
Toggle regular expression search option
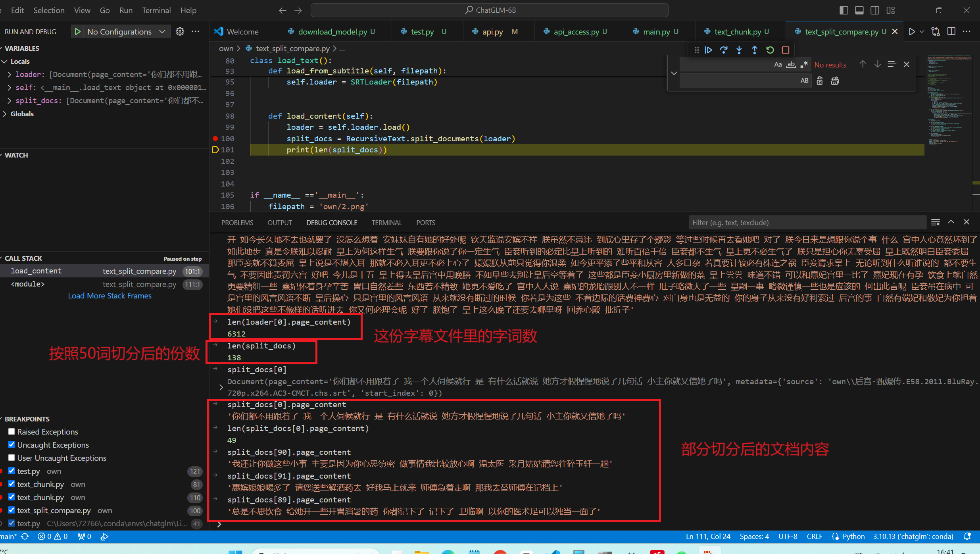(804, 65)
